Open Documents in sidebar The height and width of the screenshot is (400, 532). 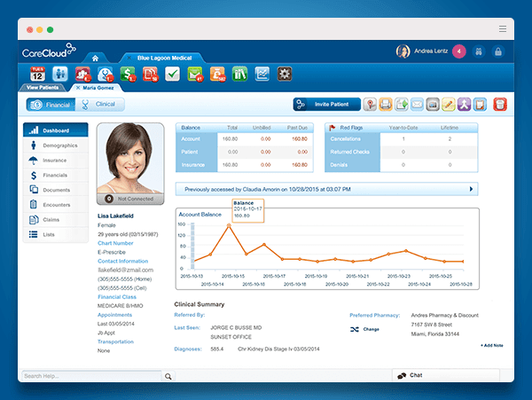(56, 190)
